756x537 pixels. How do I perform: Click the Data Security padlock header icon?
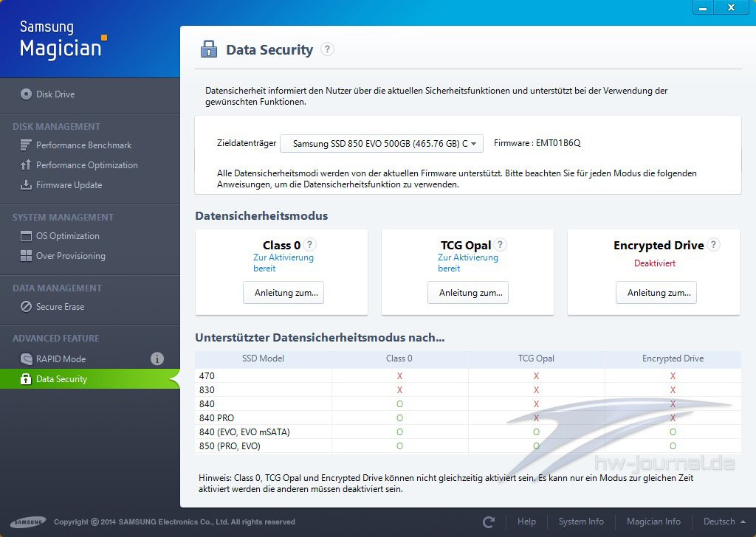point(209,49)
